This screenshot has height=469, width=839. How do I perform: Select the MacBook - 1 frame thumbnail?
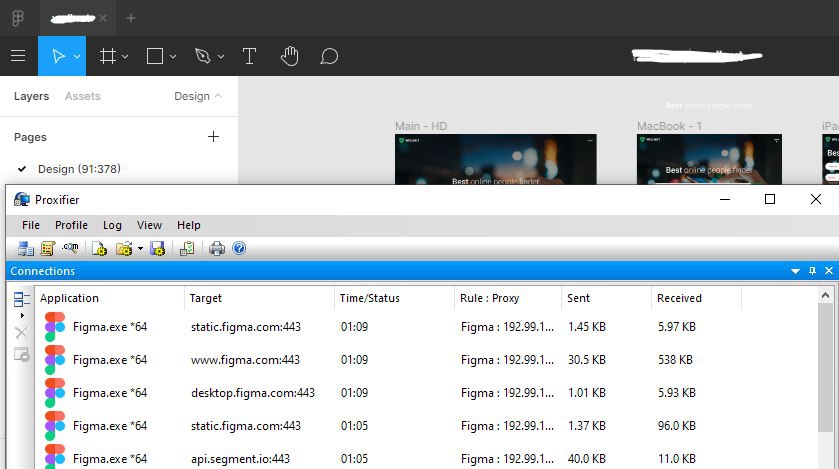(x=709, y=159)
